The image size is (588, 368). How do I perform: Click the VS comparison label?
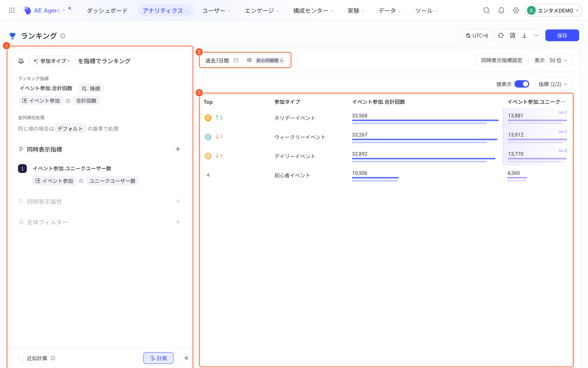click(x=249, y=60)
